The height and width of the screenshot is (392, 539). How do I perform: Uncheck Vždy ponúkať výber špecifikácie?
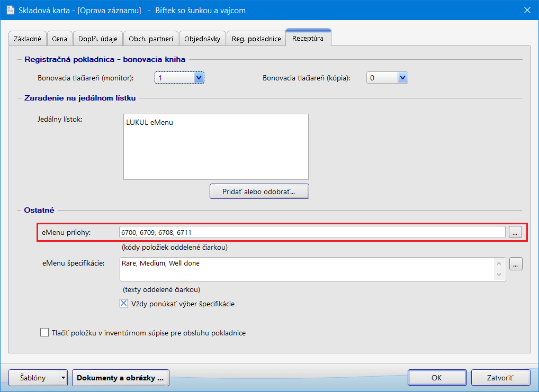click(x=124, y=304)
